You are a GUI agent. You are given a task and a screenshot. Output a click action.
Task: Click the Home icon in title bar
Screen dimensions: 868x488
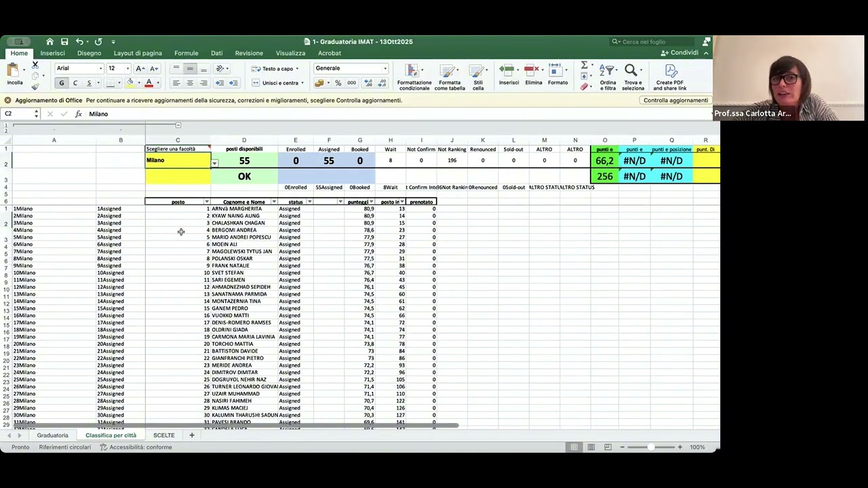click(x=50, y=41)
